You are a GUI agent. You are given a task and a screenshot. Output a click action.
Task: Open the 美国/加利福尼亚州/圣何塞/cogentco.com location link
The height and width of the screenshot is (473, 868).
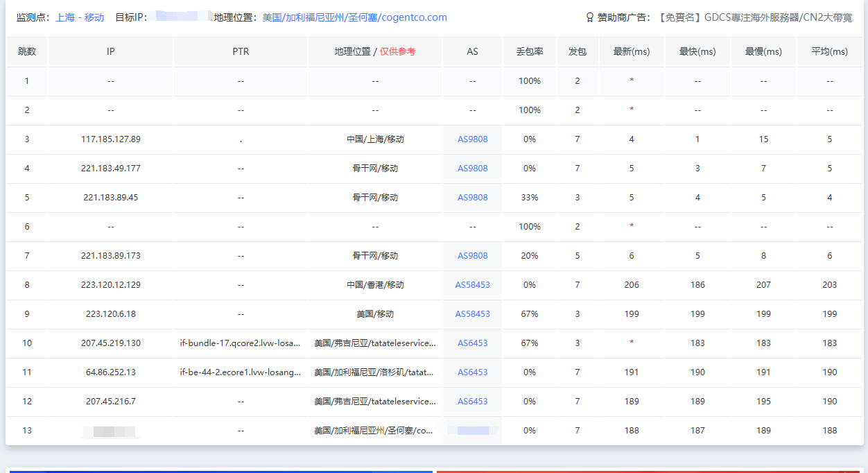point(354,17)
